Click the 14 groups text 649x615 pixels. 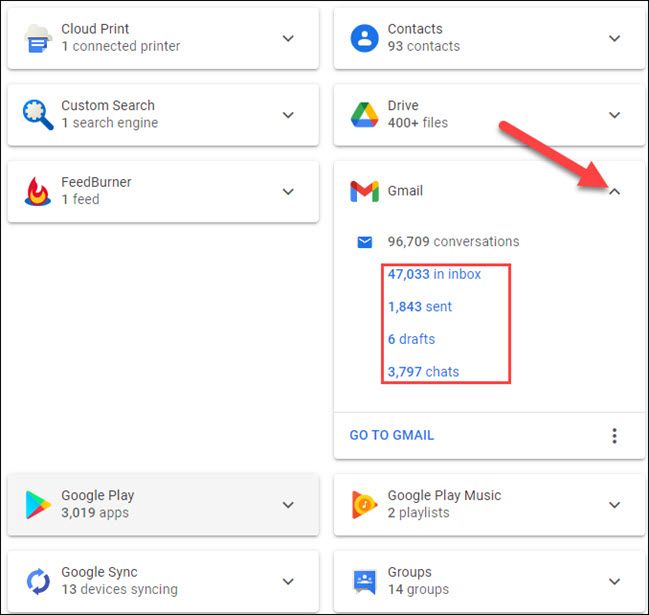(418, 589)
